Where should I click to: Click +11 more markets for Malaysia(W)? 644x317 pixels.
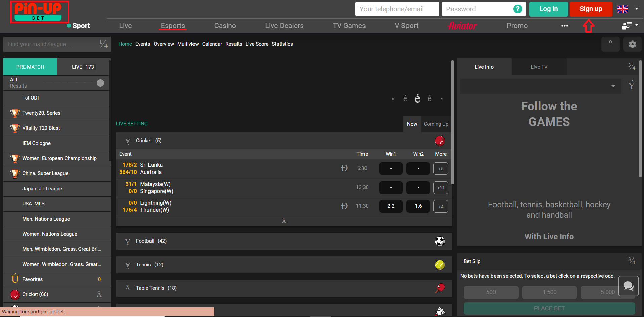click(441, 188)
